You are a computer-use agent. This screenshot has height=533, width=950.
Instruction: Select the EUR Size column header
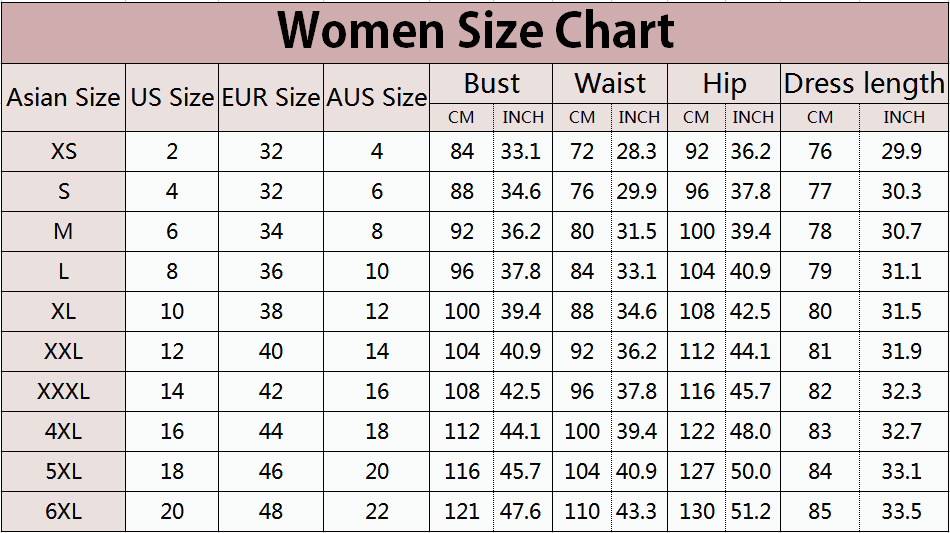point(271,98)
